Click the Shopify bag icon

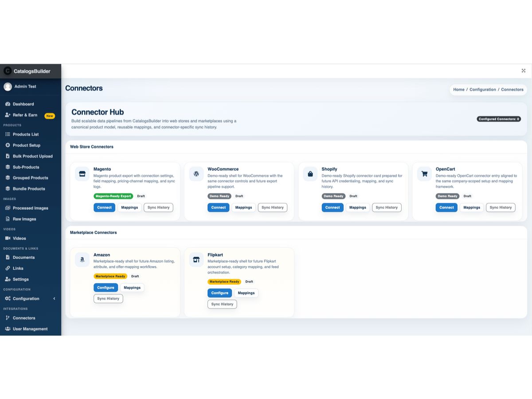tap(310, 174)
